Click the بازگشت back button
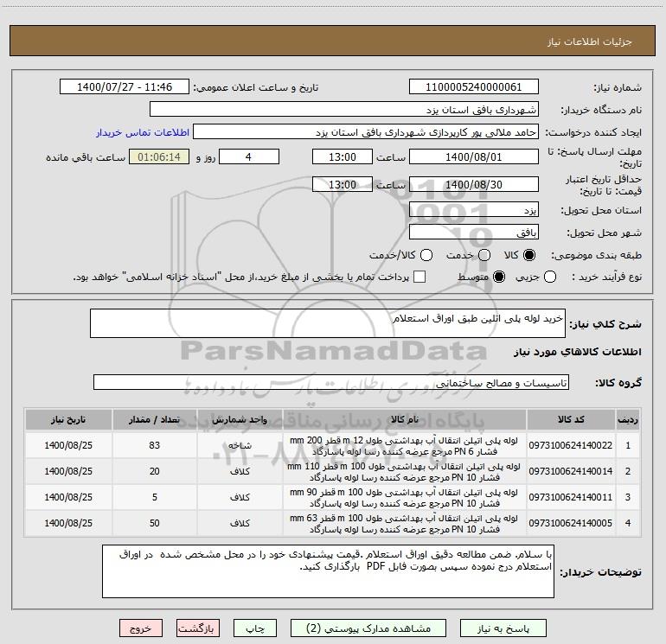The image size is (666, 644). 198,628
